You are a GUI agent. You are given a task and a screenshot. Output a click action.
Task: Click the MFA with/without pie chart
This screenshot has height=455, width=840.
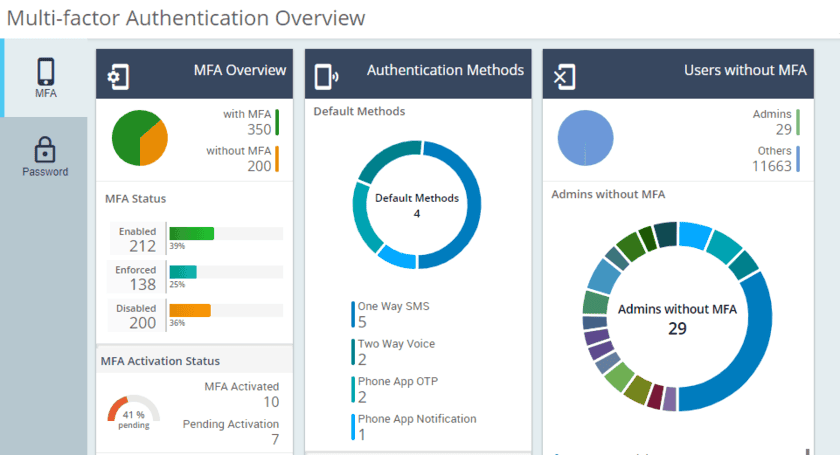coord(139,138)
